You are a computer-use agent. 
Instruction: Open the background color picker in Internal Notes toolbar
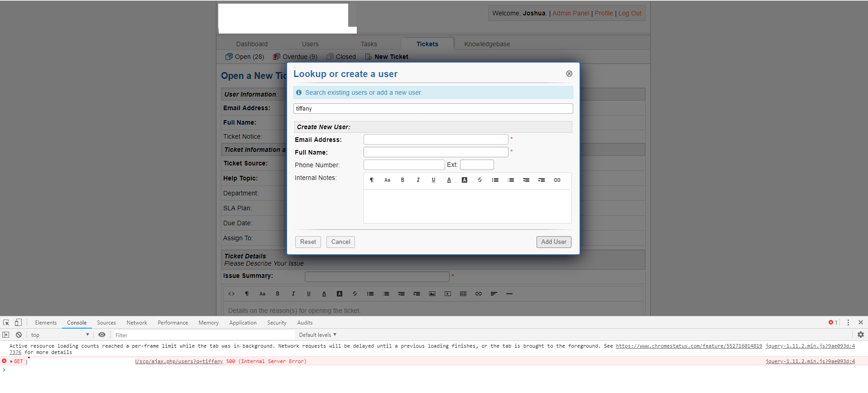[x=465, y=180]
